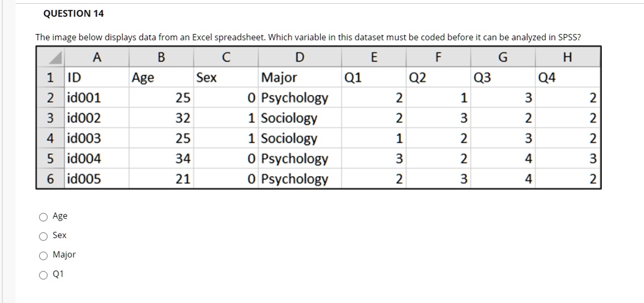The width and height of the screenshot is (644, 303).
Task: Click the "Q4" header cell
Action: click(x=548, y=77)
